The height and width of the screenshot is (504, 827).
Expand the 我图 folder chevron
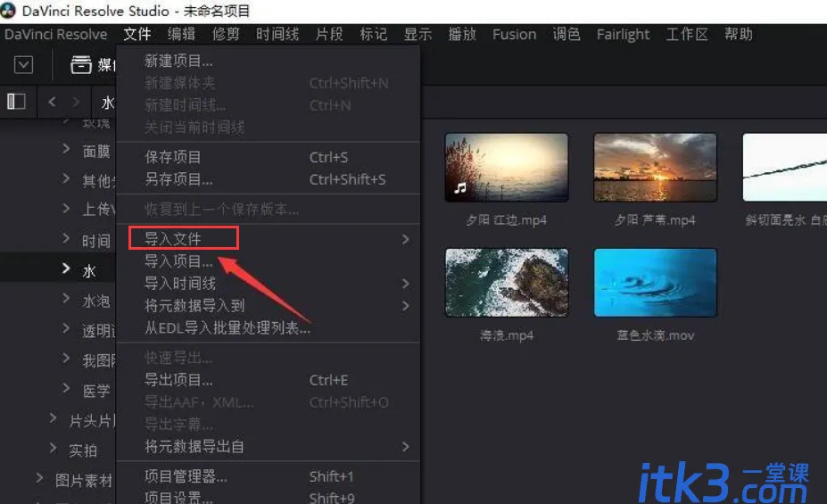point(66,359)
